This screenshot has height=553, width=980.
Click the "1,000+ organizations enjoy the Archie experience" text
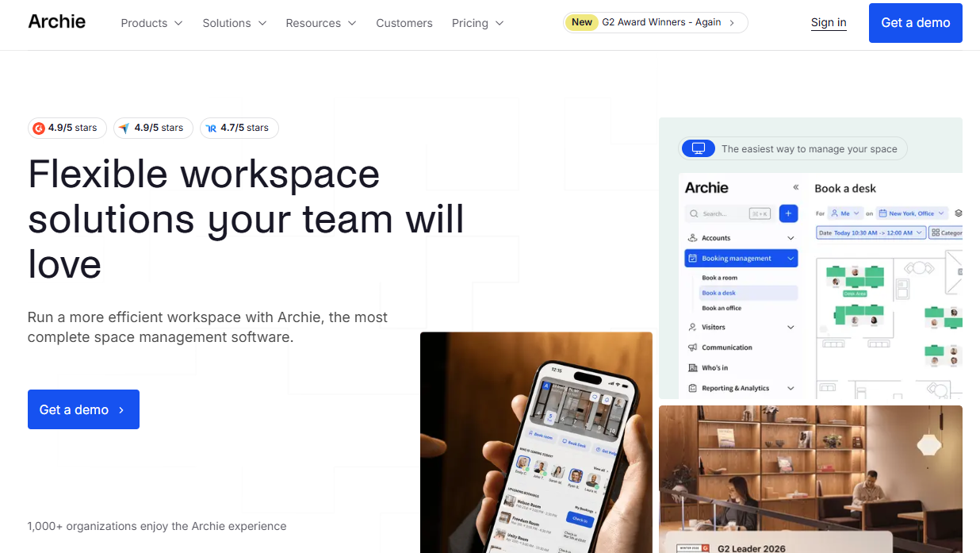[157, 526]
